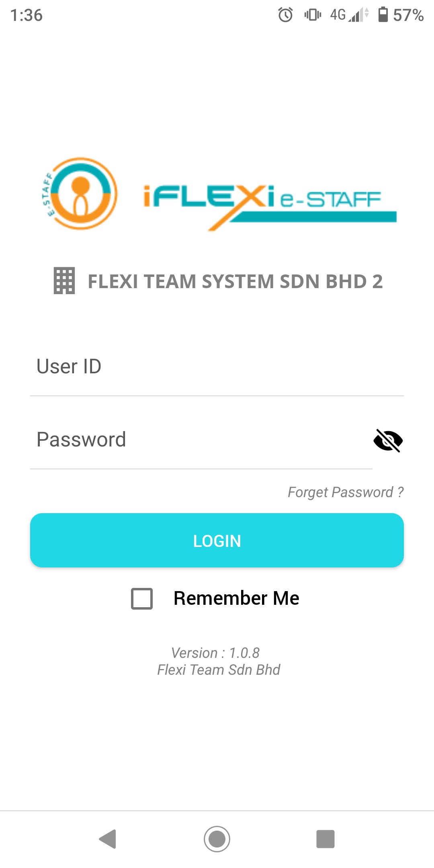Tap the Version 1.0.8 text
This screenshot has width=434, height=868.
(216, 653)
